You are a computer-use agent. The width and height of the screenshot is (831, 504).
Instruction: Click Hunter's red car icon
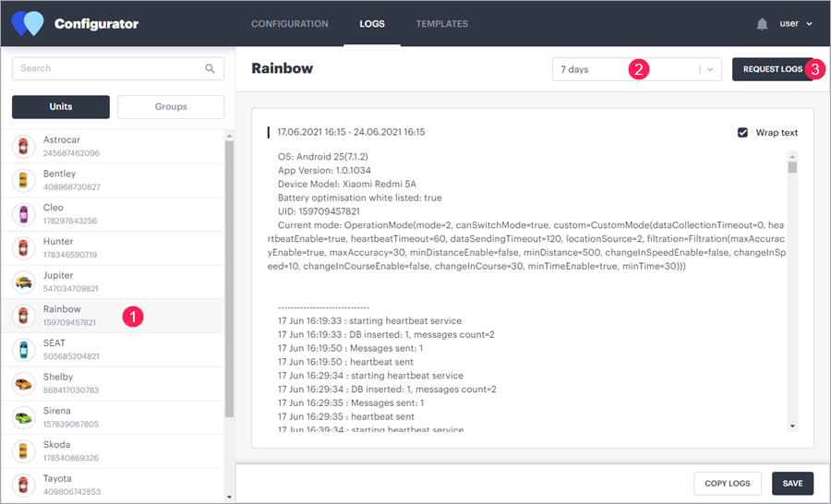pyautogui.click(x=23, y=248)
